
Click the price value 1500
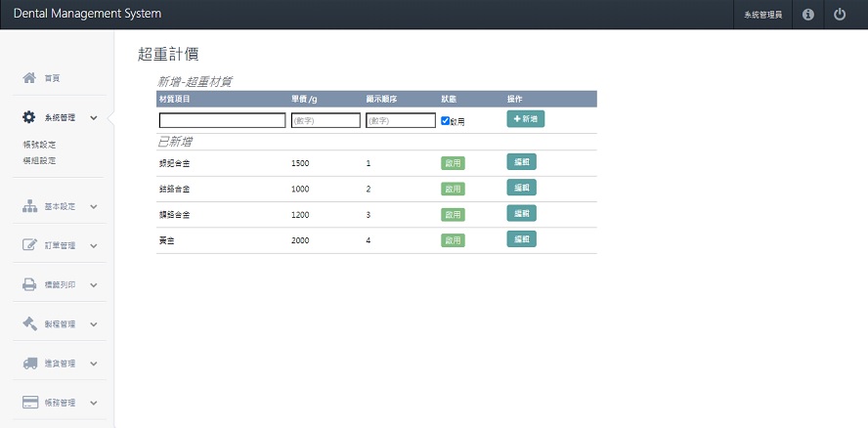tap(300, 163)
